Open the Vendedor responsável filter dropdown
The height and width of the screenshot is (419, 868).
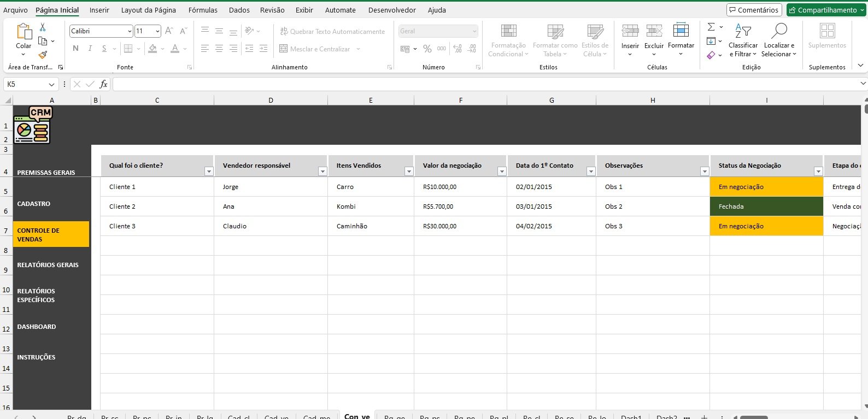[322, 172]
